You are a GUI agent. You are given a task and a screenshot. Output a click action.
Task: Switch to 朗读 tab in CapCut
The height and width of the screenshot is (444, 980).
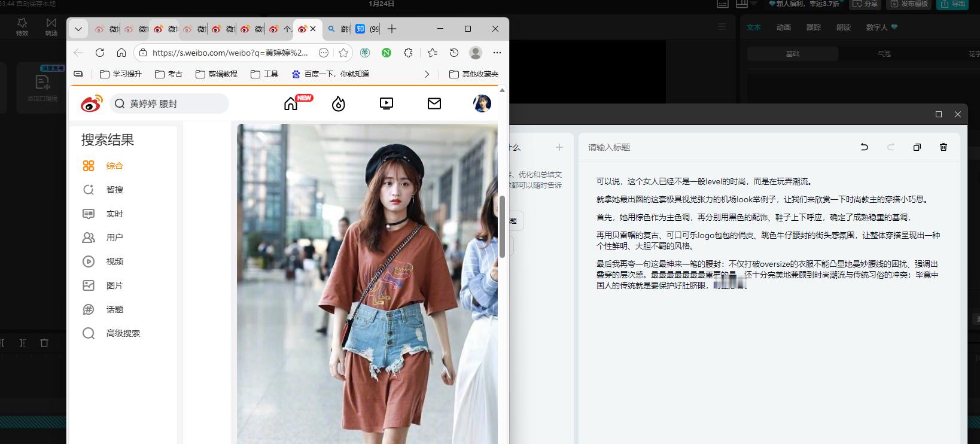tap(844, 28)
